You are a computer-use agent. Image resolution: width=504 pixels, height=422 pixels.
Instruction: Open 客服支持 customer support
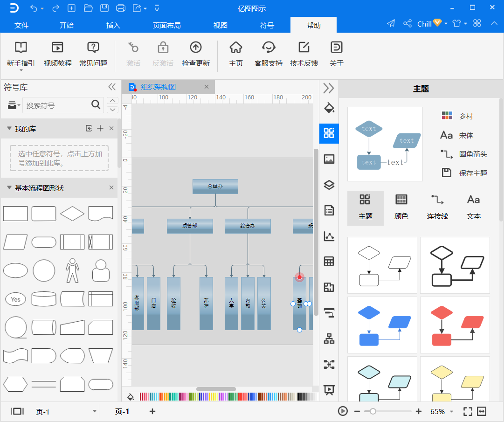269,55
